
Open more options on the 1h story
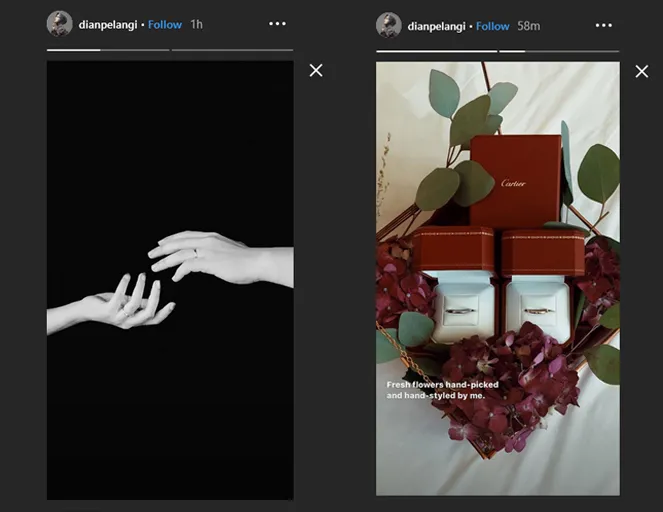point(277,24)
